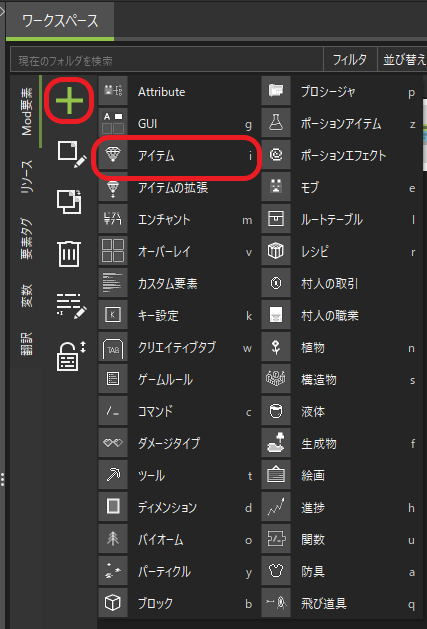This screenshot has height=629, width=427.
Task: Click the edit code lines-pencil icon
Action: [71, 306]
